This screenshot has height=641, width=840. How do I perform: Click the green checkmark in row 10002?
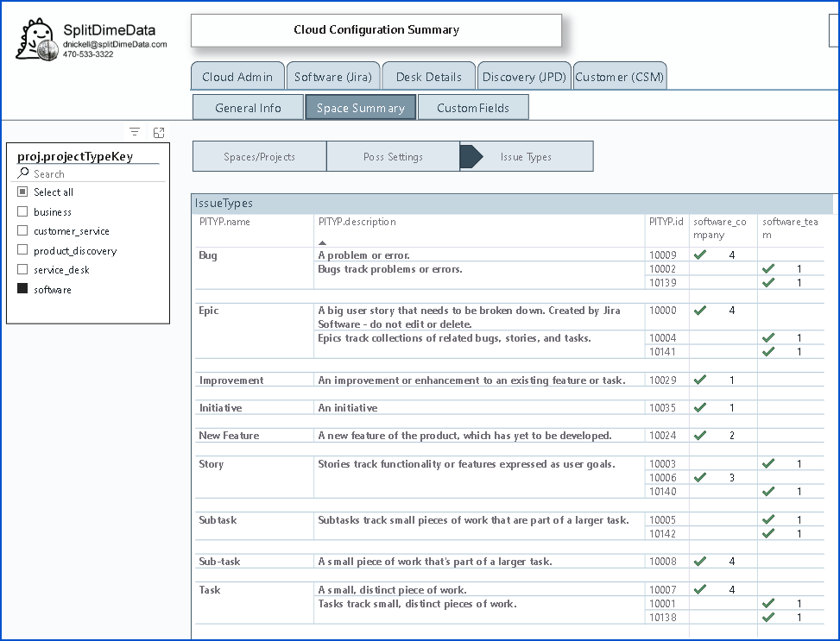(x=768, y=269)
